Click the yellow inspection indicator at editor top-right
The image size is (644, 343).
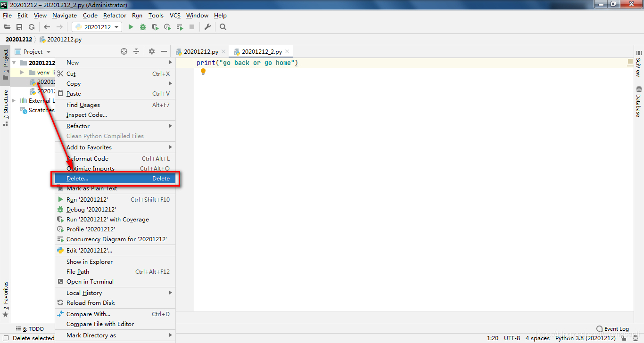(630, 62)
